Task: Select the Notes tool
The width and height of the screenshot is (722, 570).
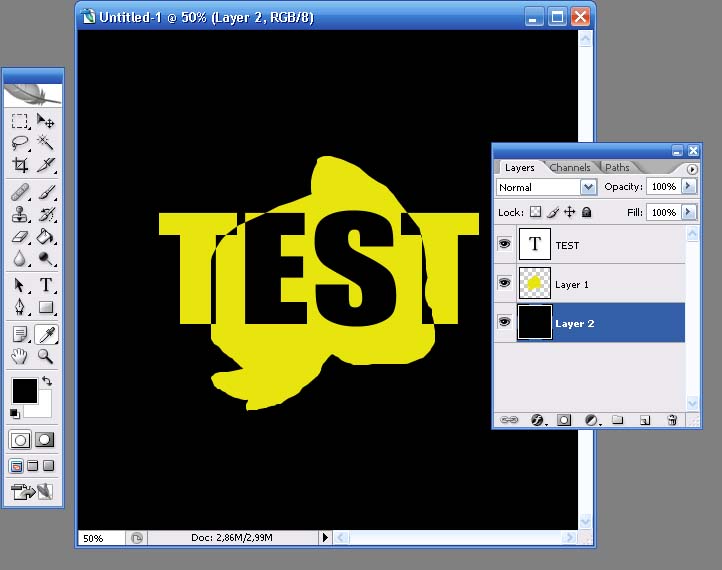Action: (x=20, y=334)
